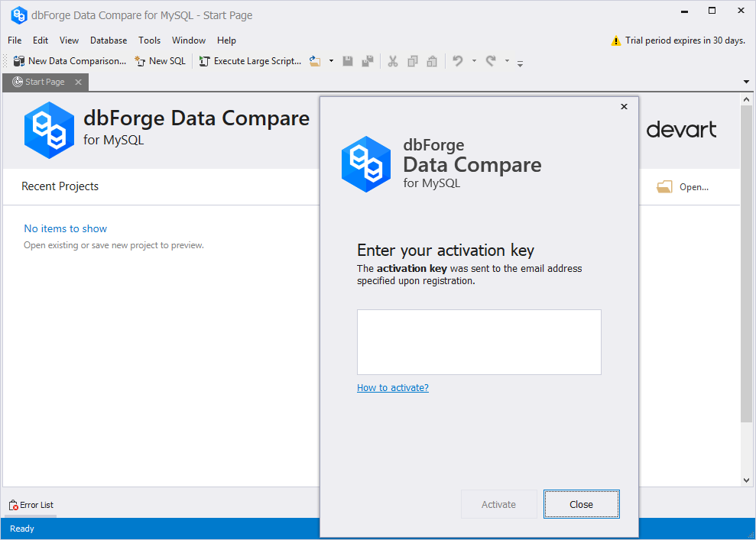756x540 pixels.
Task: Click the Cut scissors icon
Action: [x=393, y=61]
